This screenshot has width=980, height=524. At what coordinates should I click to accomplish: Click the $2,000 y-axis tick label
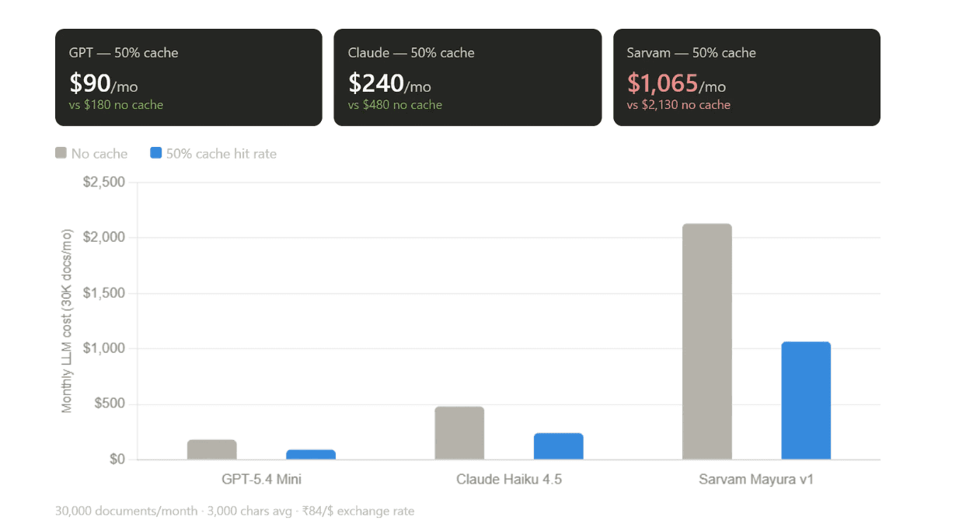tap(103, 237)
